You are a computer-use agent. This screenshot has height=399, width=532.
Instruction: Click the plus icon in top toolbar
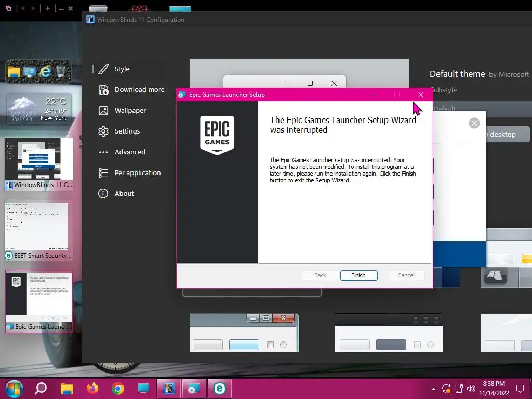pyautogui.click(x=48, y=8)
